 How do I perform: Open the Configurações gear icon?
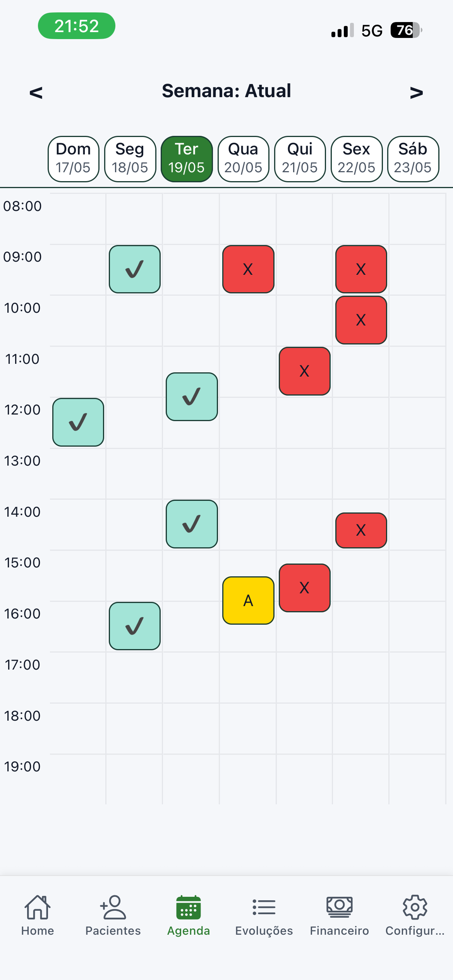coord(415,907)
